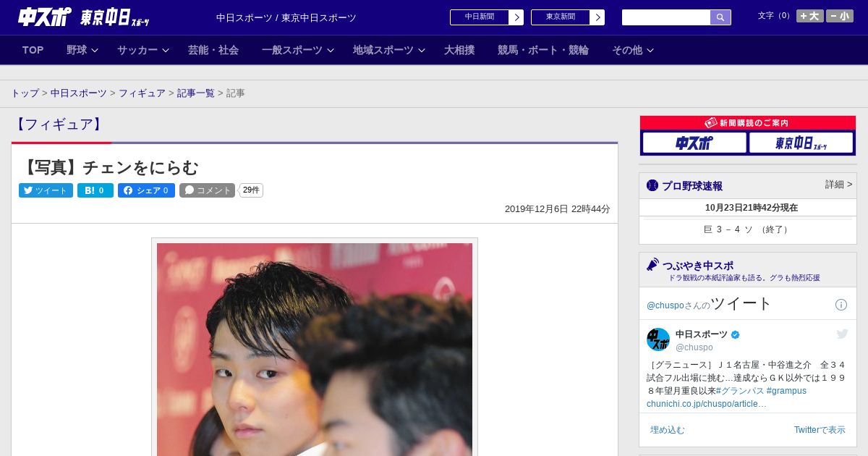Image resolution: width=868 pixels, height=456 pixels.
Task: Open 大相撲 menu item
Action: coord(459,50)
